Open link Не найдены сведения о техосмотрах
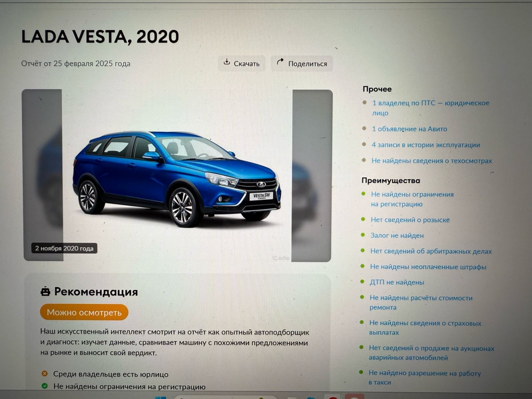 tap(431, 161)
